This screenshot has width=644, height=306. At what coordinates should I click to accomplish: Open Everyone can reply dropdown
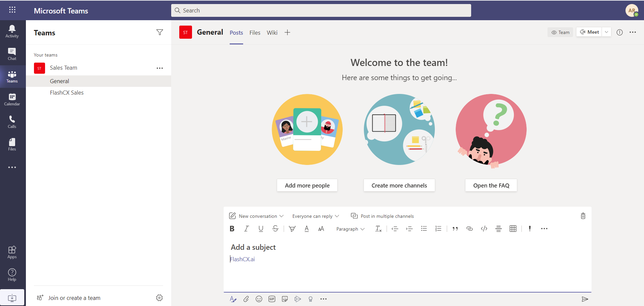(x=315, y=216)
